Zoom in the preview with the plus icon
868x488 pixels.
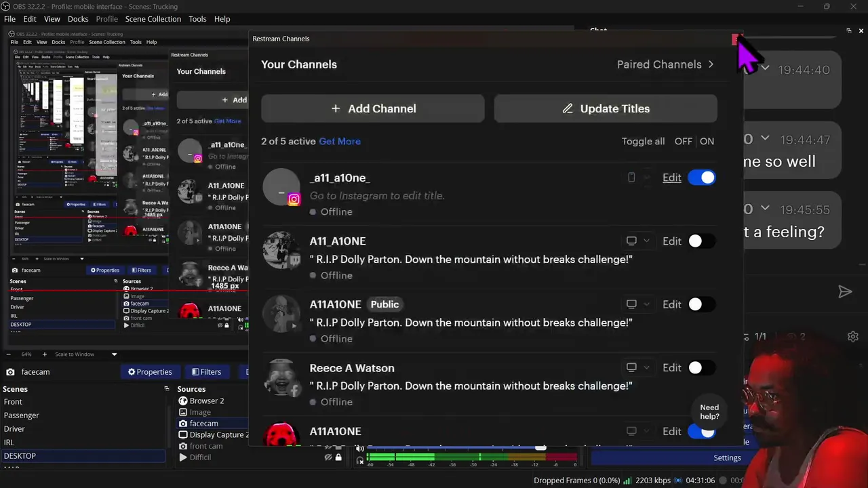tap(45, 354)
